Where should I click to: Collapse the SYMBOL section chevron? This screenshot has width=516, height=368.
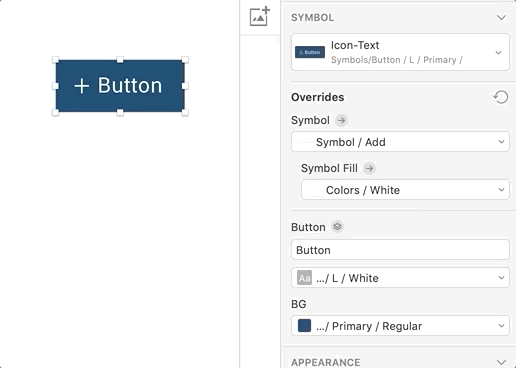coord(501,17)
